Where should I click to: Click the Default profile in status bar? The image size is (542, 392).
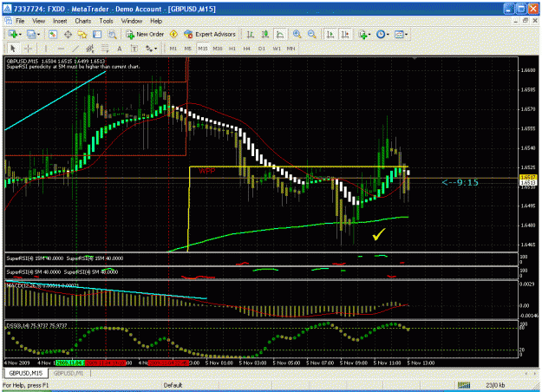pyautogui.click(x=173, y=385)
